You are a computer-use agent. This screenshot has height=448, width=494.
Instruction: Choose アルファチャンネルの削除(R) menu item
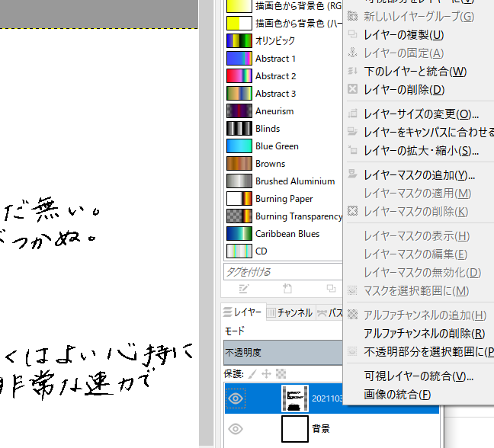coord(425,334)
